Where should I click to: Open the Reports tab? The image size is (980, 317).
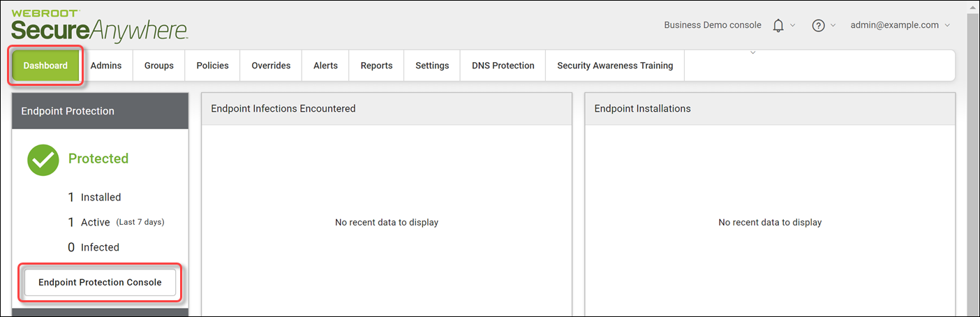coord(376,66)
